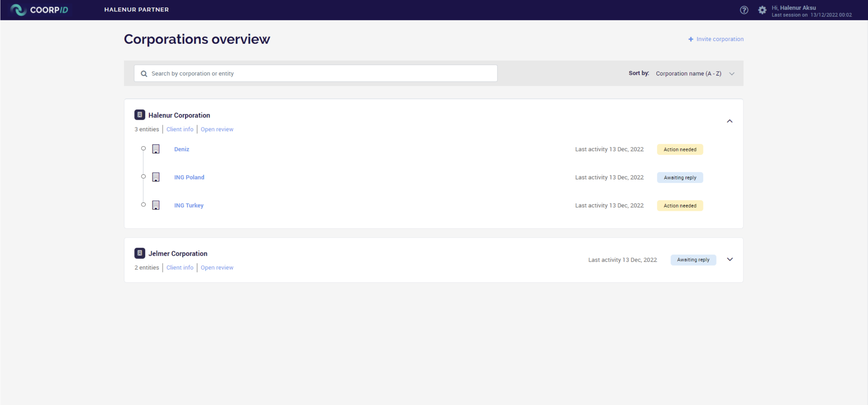Click the tree node circle for Deniz
This screenshot has height=405, width=868.
143,148
